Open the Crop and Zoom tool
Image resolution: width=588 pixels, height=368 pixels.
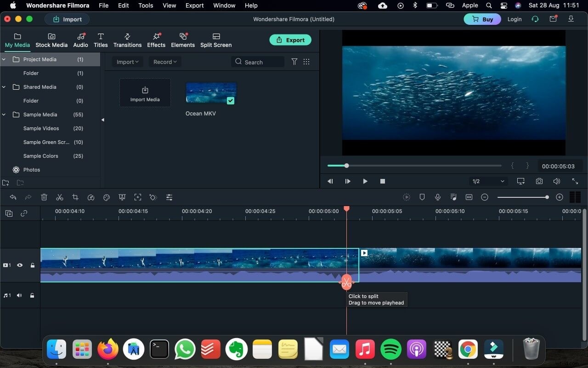pyautogui.click(x=75, y=197)
